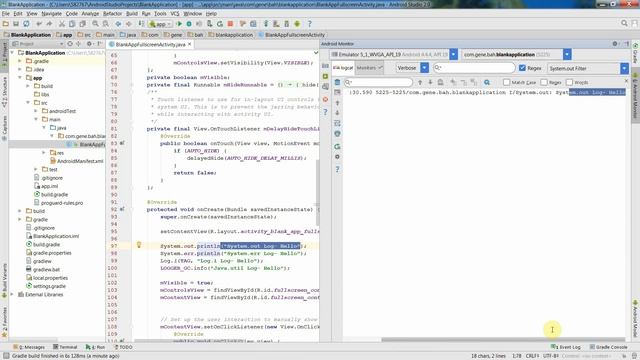Click the Project panel settings gear
Viewport: 640px width, 360px height.
[89, 44]
